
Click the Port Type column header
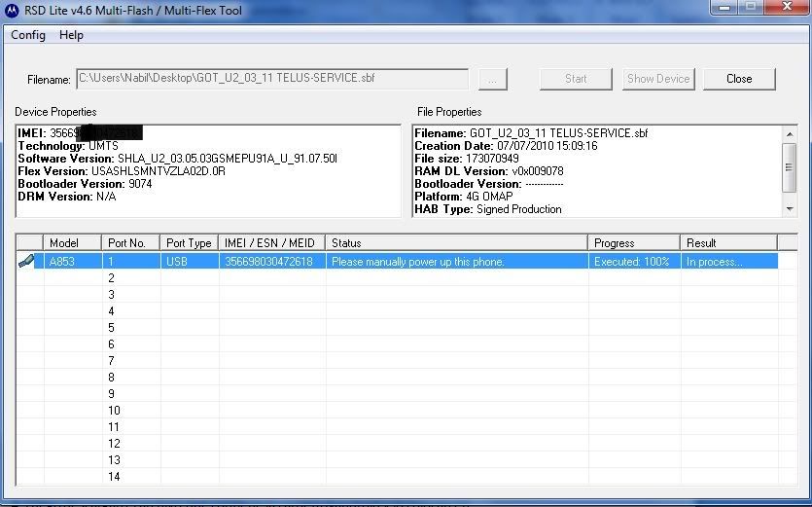click(x=189, y=242)
